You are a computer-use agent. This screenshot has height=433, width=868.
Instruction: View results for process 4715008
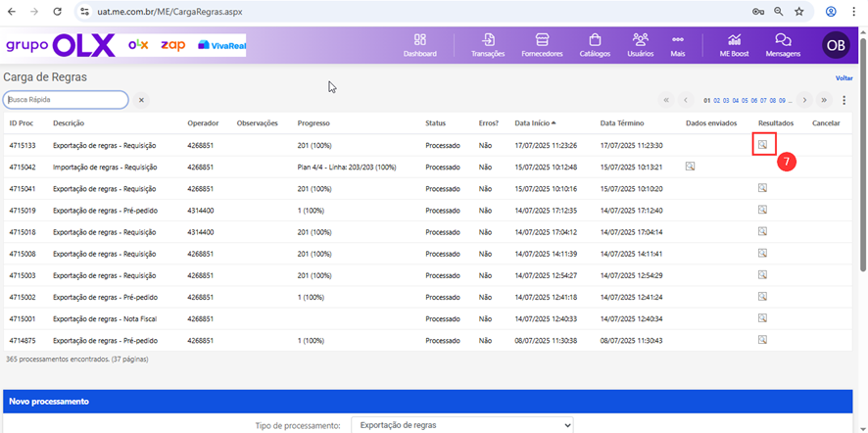point(762,253)
